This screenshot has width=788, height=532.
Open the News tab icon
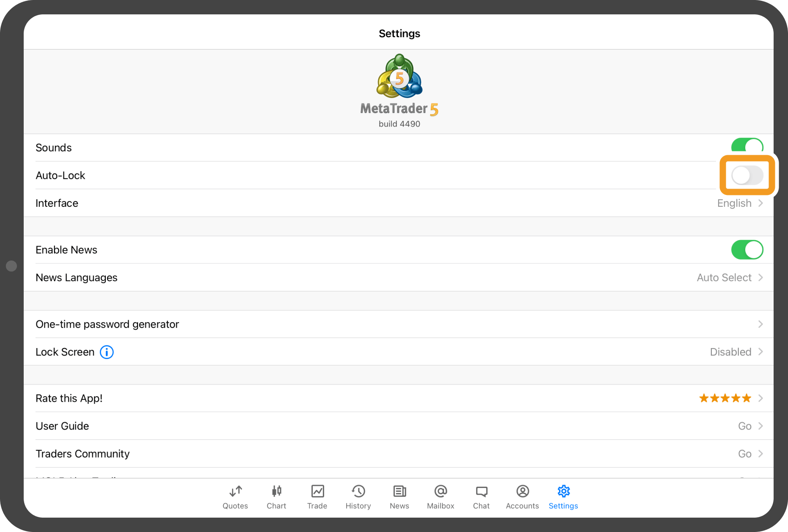(399, 491)
